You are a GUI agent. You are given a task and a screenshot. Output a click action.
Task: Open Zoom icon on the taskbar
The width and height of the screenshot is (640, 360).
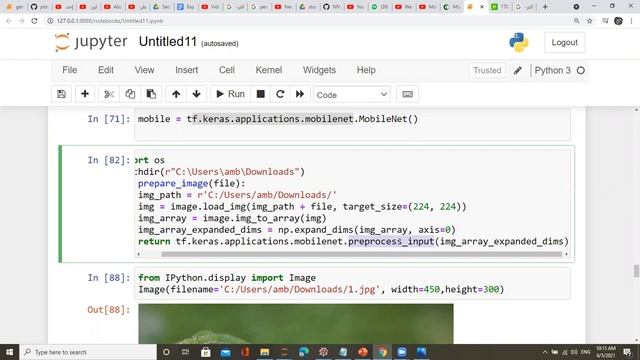point(402,352)
